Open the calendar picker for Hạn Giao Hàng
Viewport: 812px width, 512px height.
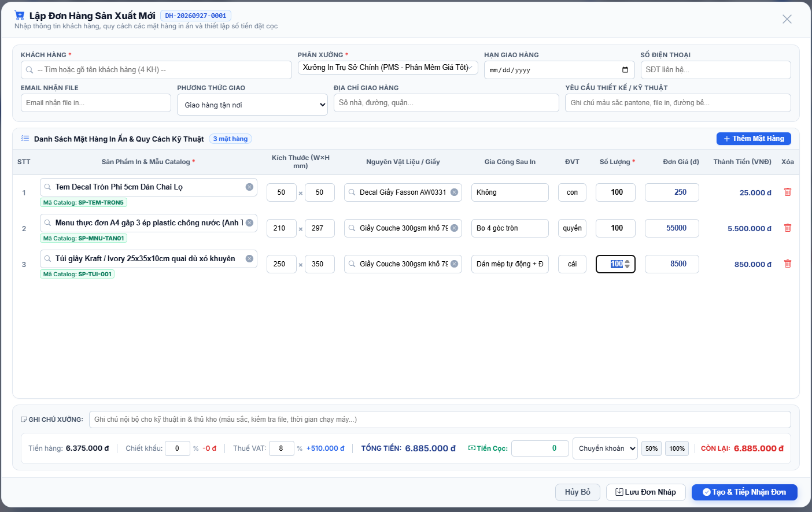[x=625, y=70]
